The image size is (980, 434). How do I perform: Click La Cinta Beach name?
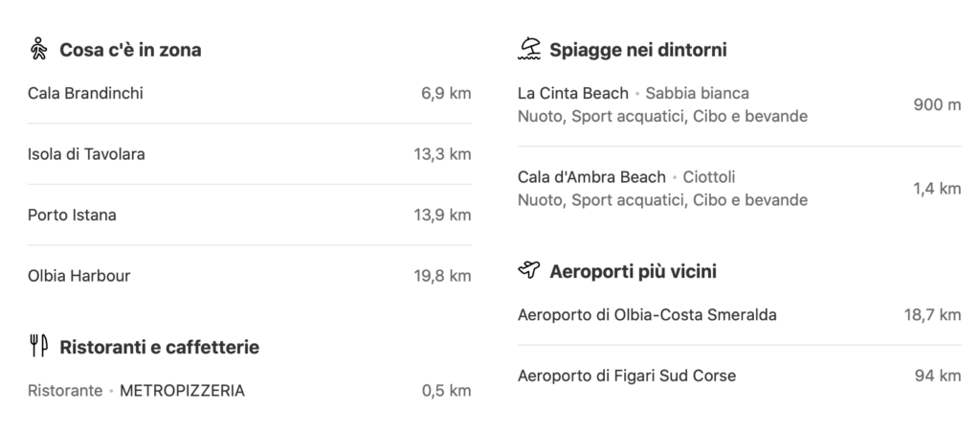[572, 93]
